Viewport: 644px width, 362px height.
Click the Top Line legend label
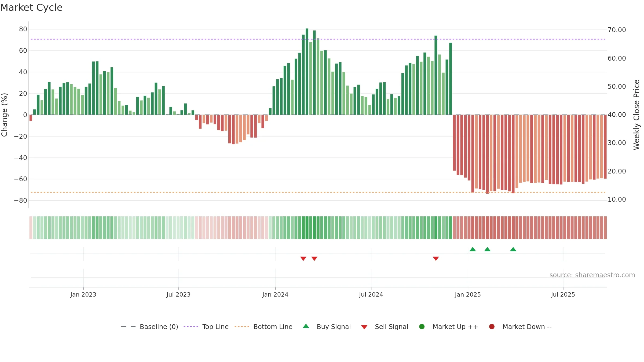click(x=215, y=327)
